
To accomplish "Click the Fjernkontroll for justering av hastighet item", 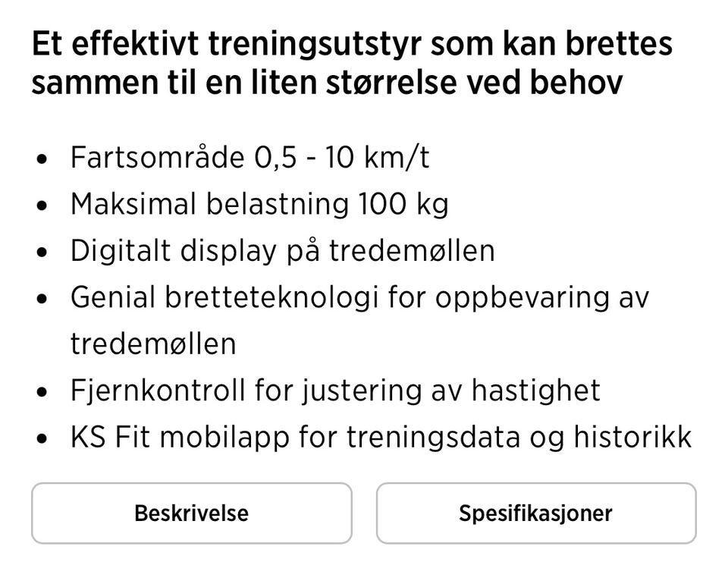I will 334,391.
